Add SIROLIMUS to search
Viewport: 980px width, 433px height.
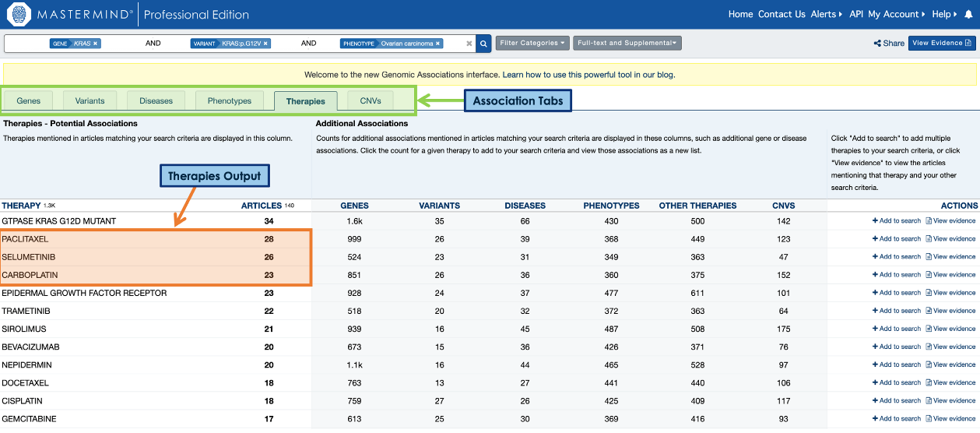pos(897,329)
